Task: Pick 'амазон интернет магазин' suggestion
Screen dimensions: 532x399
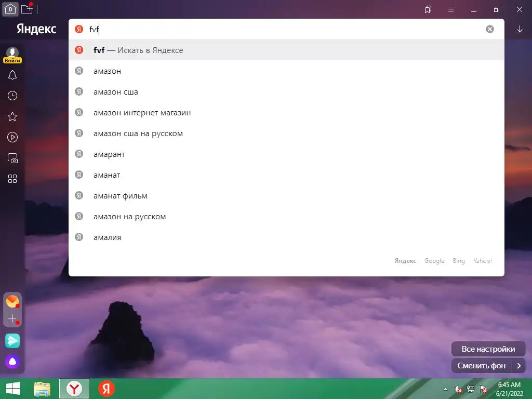Action: [286, 113]
